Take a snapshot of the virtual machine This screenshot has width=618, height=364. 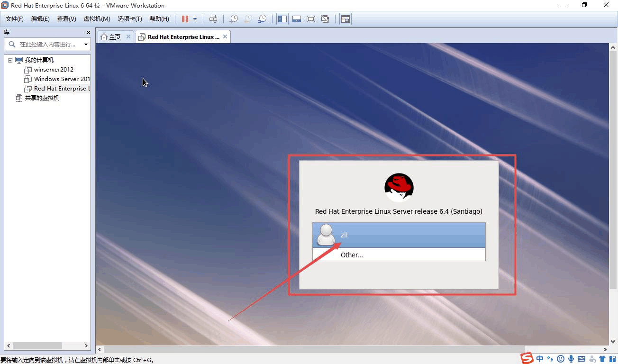(234, 19)
